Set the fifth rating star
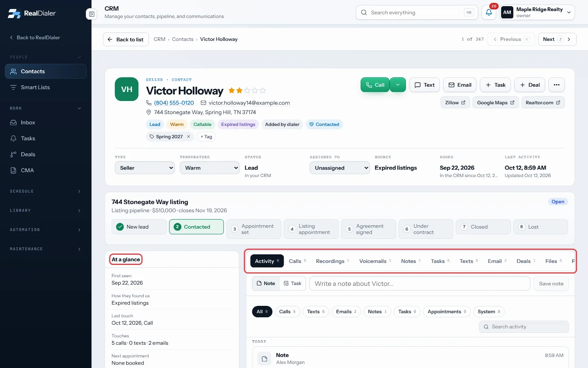588x368 pixels. click(x=263, y=90)
